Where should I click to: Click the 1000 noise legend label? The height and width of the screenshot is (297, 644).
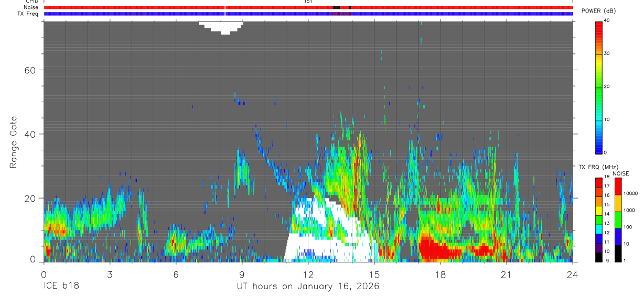click(629, 210)
